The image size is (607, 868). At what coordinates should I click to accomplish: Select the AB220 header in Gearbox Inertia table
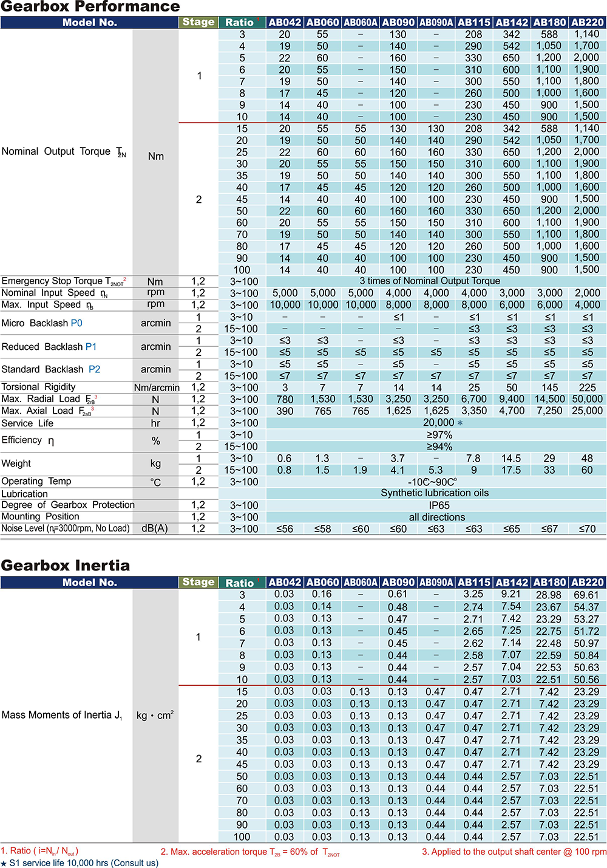click(588, 583)
